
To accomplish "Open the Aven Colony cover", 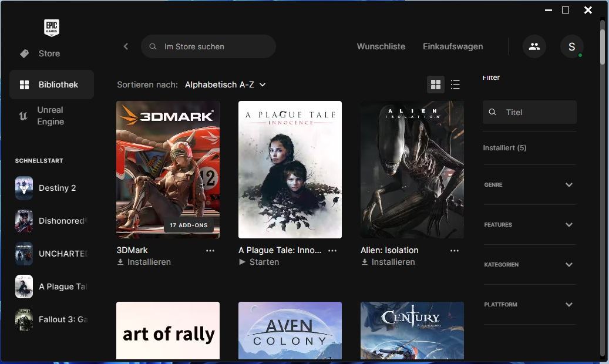I will [290, 331].
